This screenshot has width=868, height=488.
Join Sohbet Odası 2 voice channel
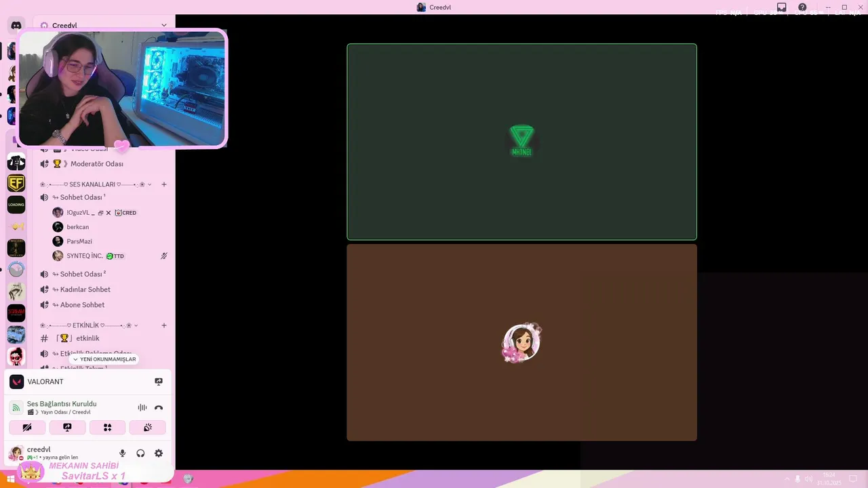coord(103,274)
